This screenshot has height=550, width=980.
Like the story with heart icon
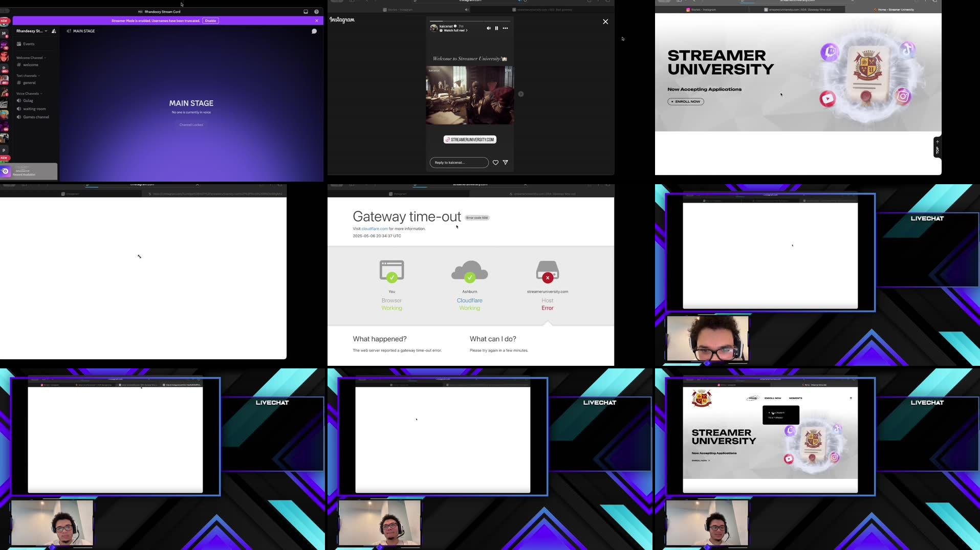point(495,163)
